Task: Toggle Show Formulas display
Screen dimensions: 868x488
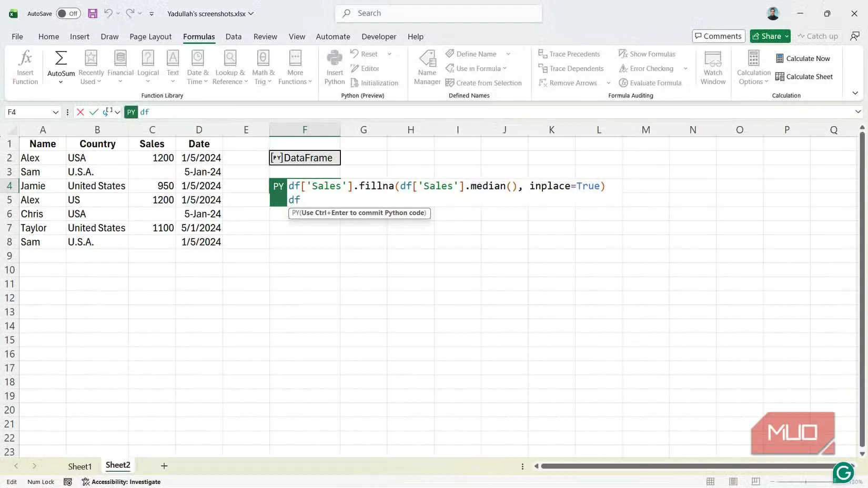Action: (648, 54)
